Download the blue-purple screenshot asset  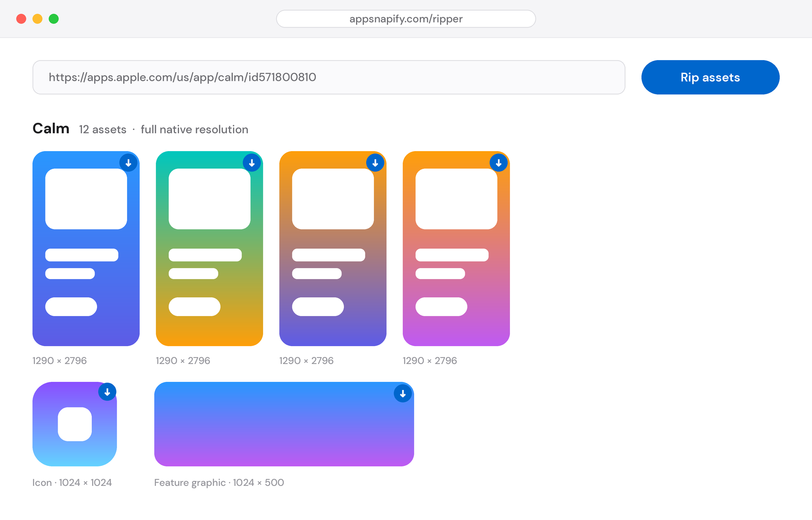coord(128,163)
